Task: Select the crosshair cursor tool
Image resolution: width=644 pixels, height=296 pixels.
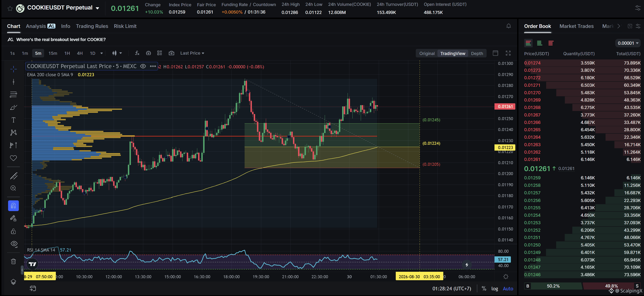Action: pyautogui.click(x=14, y=69)
